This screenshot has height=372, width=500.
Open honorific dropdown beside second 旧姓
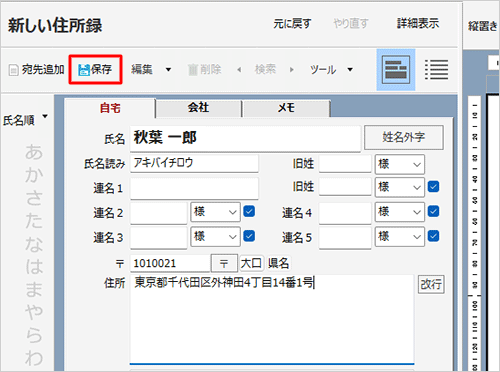[400, 187]
